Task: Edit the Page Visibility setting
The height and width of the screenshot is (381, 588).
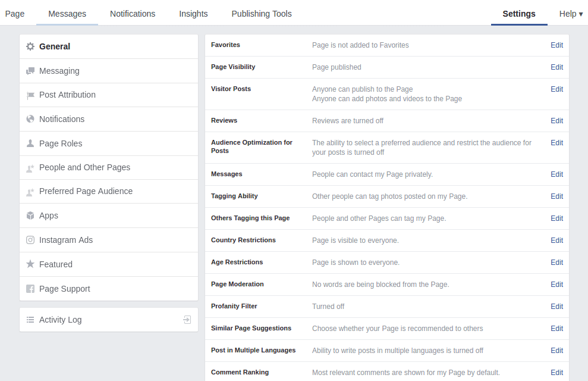Action: pyautogui.click(x=556, y=67)
